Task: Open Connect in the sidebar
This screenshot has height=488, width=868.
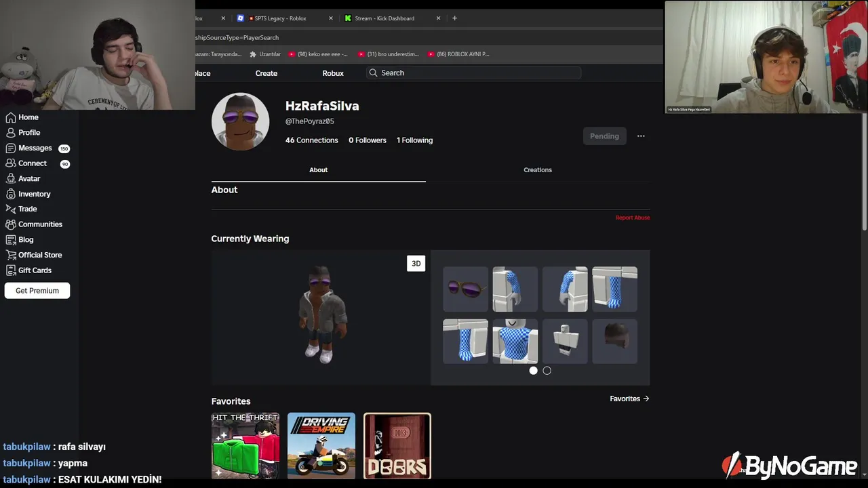Action: [26, 163]
